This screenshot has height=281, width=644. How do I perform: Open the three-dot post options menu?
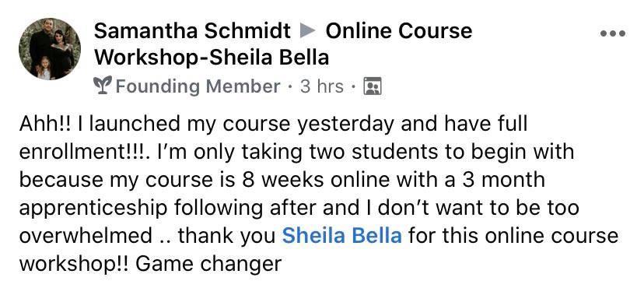click(612, 33)
